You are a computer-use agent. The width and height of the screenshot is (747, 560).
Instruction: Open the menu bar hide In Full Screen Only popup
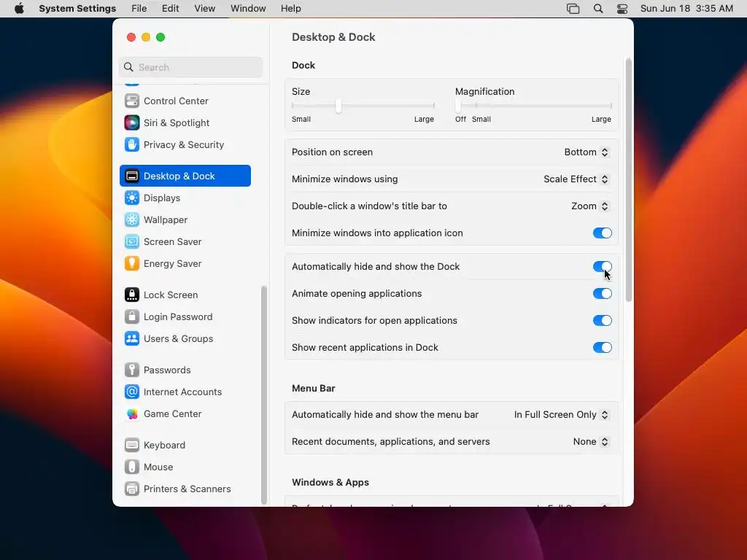point(561,415)
